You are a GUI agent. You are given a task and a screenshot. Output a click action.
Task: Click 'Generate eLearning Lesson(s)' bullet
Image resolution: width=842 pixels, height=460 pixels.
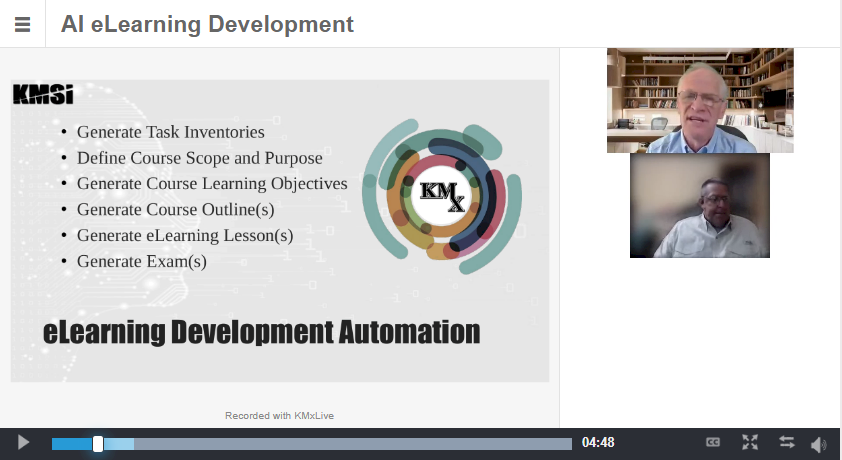tap(185, 235)
